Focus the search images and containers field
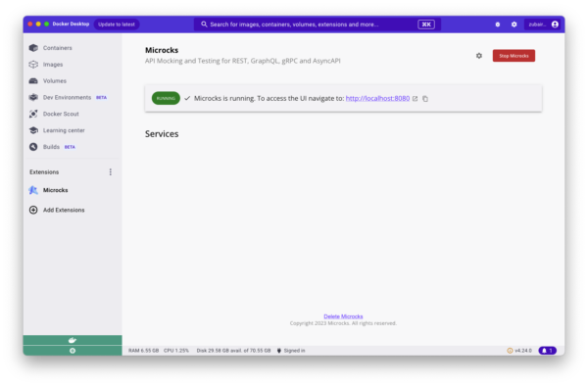Viewport: 588px width, 386px height. [x=318, y=24]
